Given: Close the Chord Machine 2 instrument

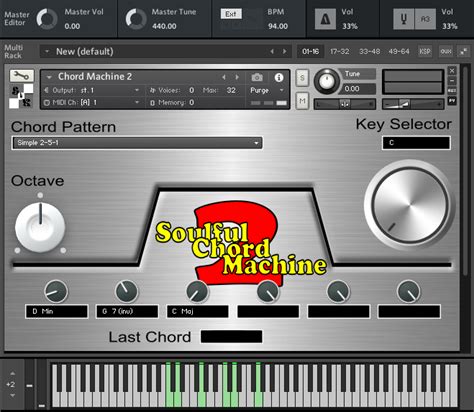Looking at the screenshot, I should click(452, 71).
